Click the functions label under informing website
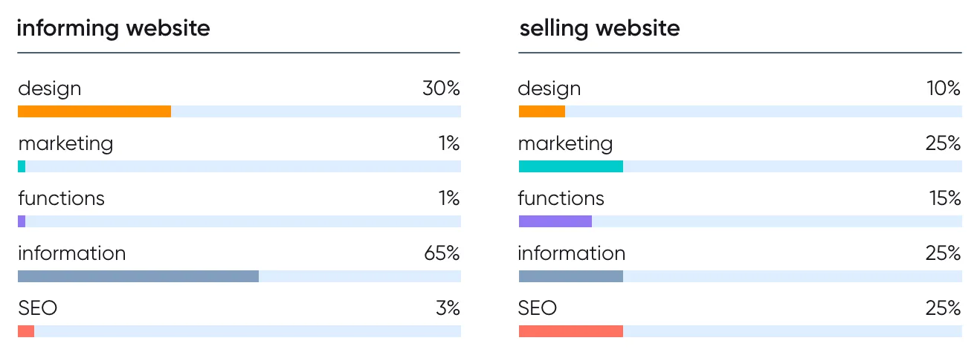This screenshot has width=980, height=355. 61,199
